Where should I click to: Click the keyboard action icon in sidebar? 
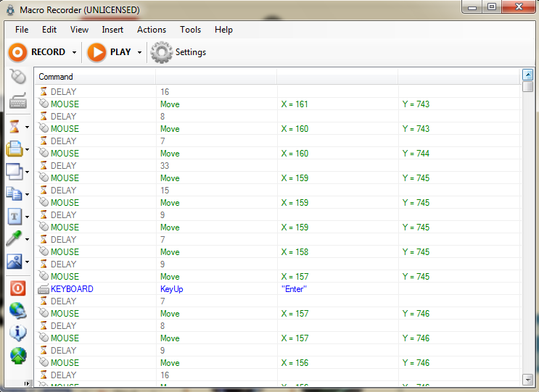[18, 100]
